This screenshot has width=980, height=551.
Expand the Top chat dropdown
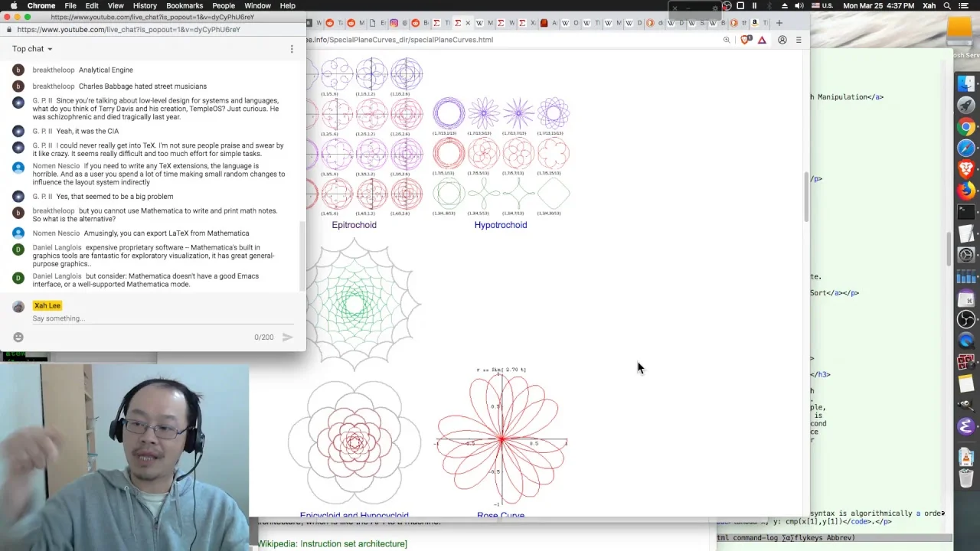coord(32,49)
